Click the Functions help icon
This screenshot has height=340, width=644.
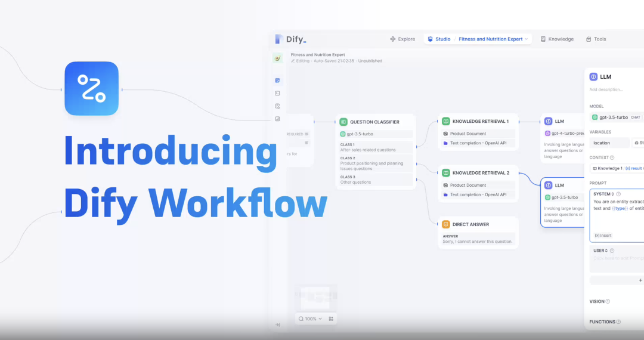pos(618,322)
